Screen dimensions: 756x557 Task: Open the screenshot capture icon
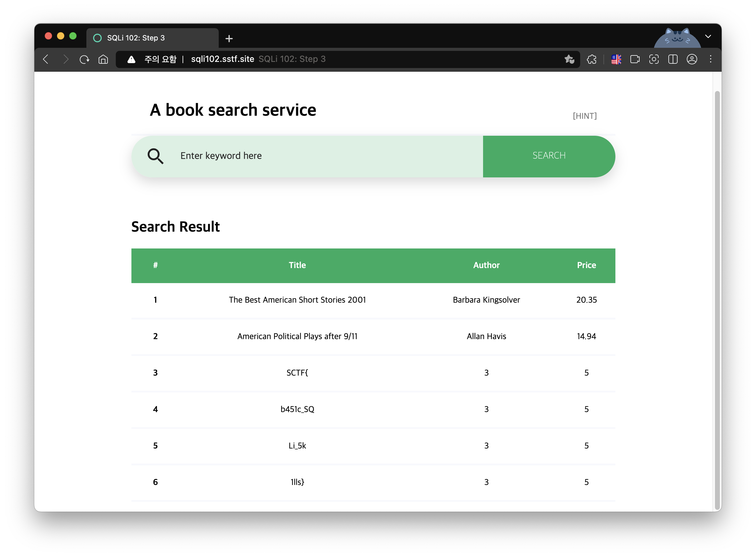click(x=654, y=59)
